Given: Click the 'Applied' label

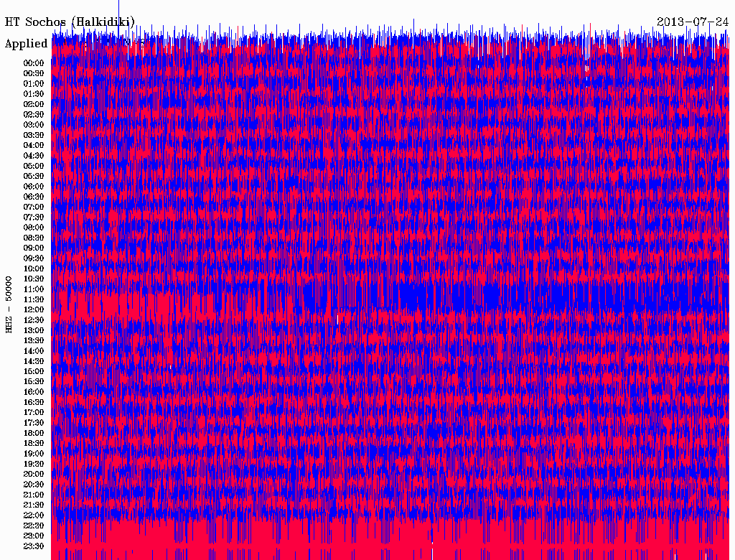Looking at the screenshot, I should coord(27,44).
